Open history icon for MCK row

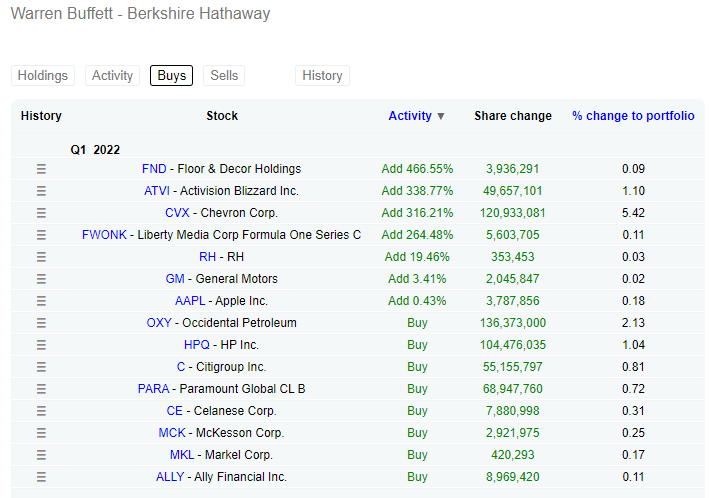coord(41,433)
